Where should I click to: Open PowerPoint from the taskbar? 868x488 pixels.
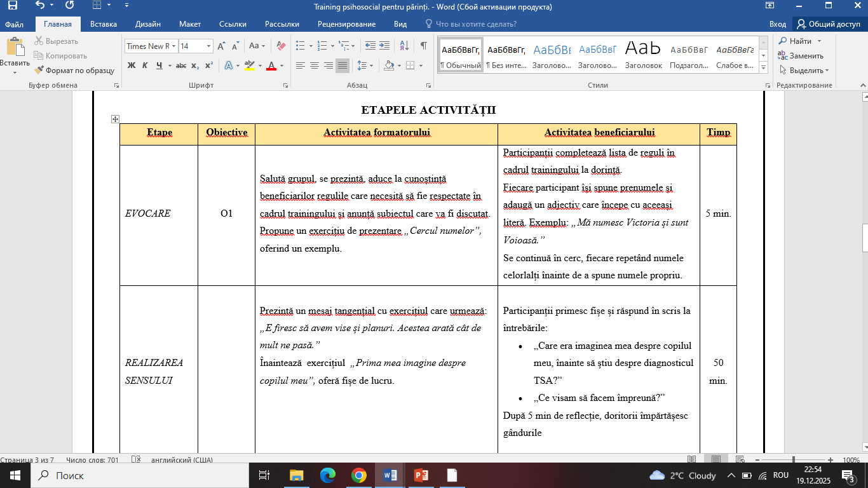421,475
